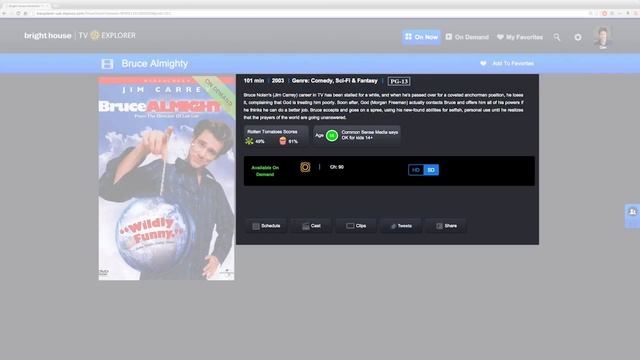Click the Common Sense Media says text
The width and height of the screenshot is (640, 360).
coord(369,132)
